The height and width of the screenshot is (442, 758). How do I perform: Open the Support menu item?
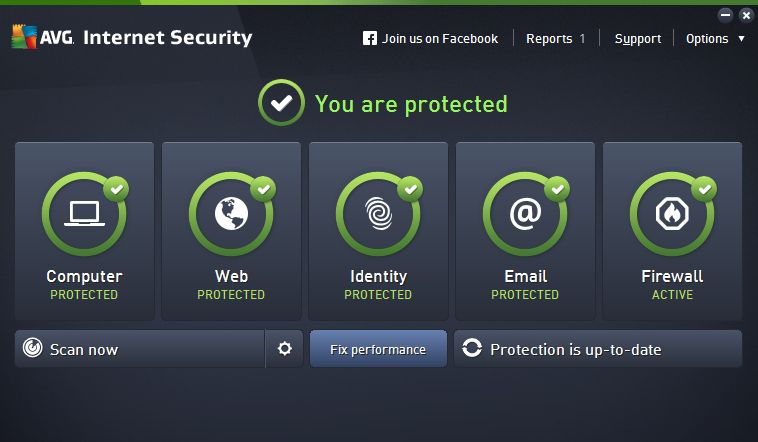638,39
